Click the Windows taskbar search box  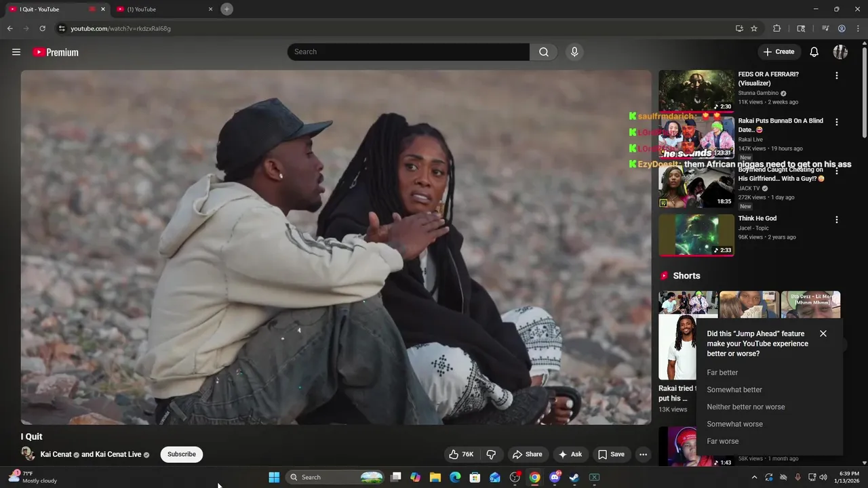click(x=336, y=477)
